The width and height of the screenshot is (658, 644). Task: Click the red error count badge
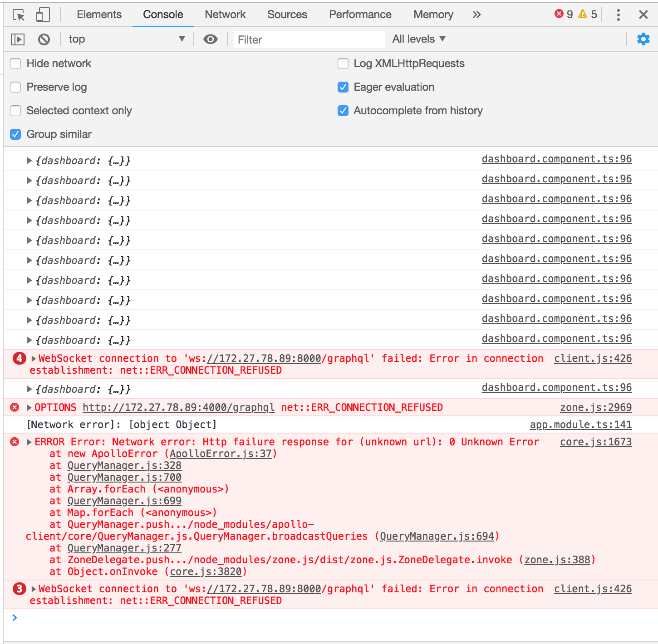pyautogui.click(x=564, y=14)
